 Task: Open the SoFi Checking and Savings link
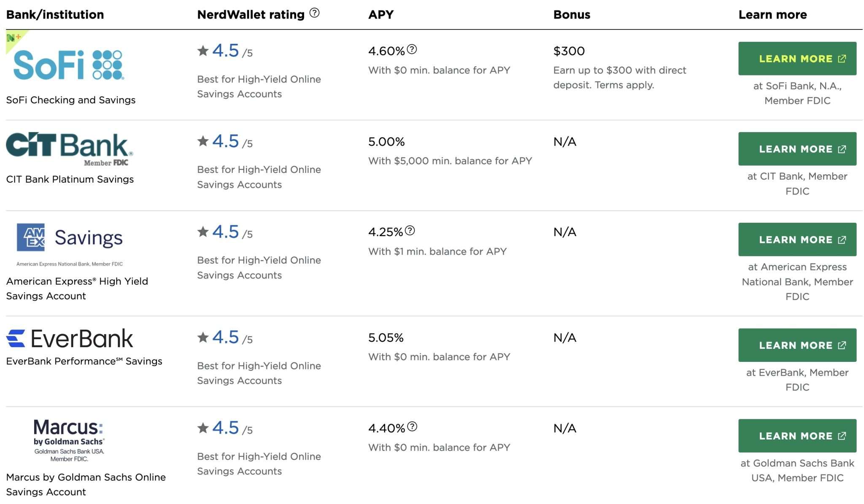click(70, 100)
